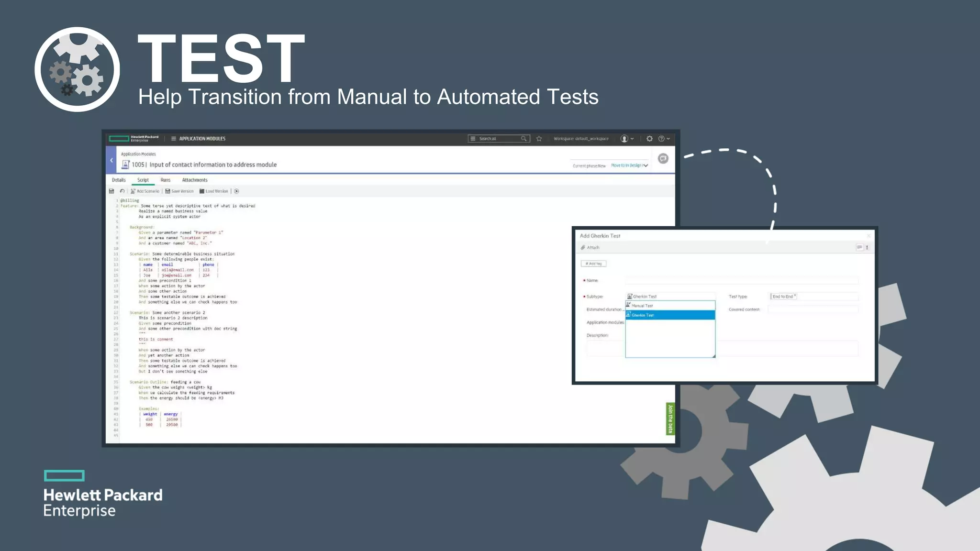Click the Application Modules breadcrumb link
The height and width of the screenshot is (551, 980).
click(138, 154)
